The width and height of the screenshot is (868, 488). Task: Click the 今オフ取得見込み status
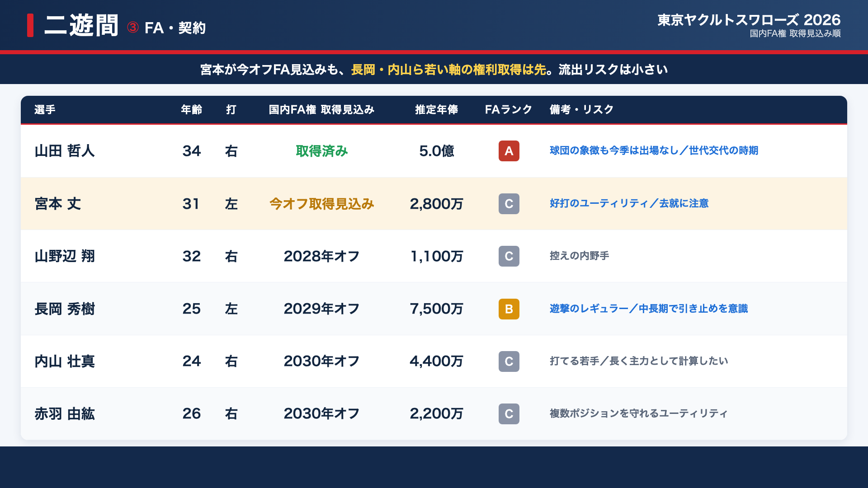click(x=321, y=204)
